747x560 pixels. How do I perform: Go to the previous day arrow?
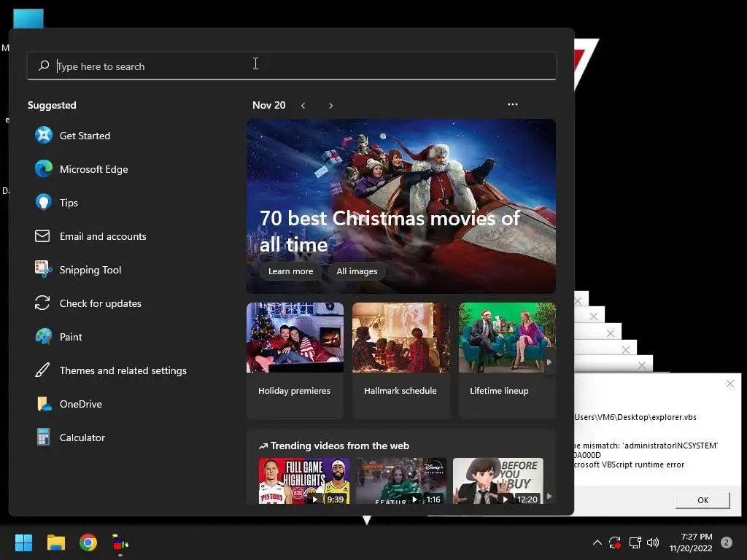pos(303,106)
